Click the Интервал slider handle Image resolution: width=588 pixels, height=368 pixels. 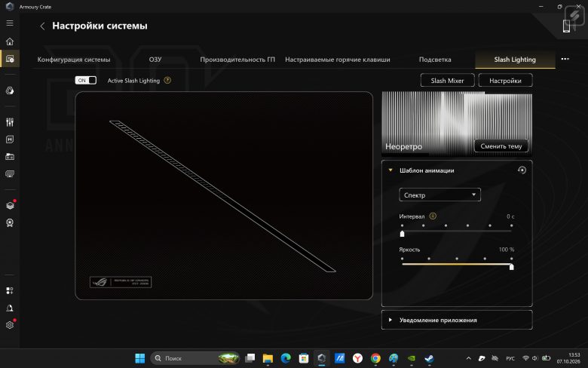(402, 234)
